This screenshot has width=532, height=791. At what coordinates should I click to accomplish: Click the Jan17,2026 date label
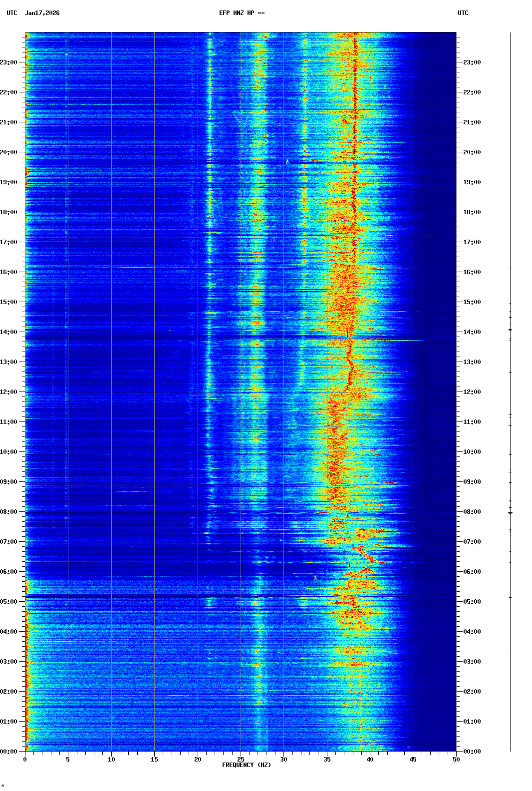pos(42,13)
